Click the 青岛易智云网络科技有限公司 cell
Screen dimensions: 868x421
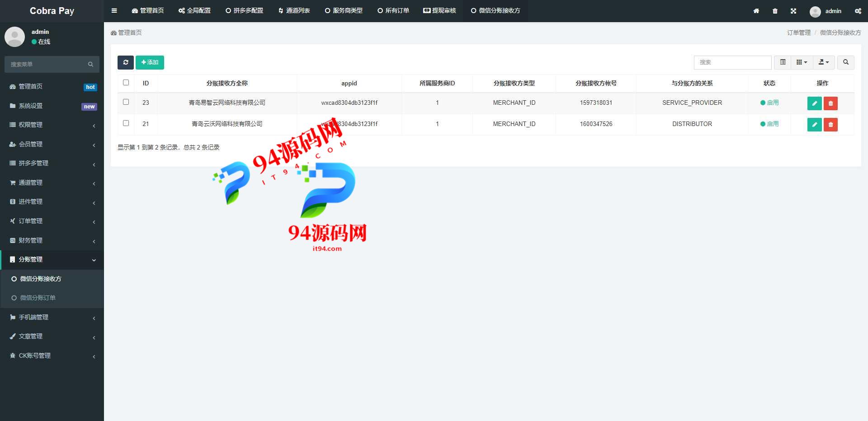pos(227,103)
